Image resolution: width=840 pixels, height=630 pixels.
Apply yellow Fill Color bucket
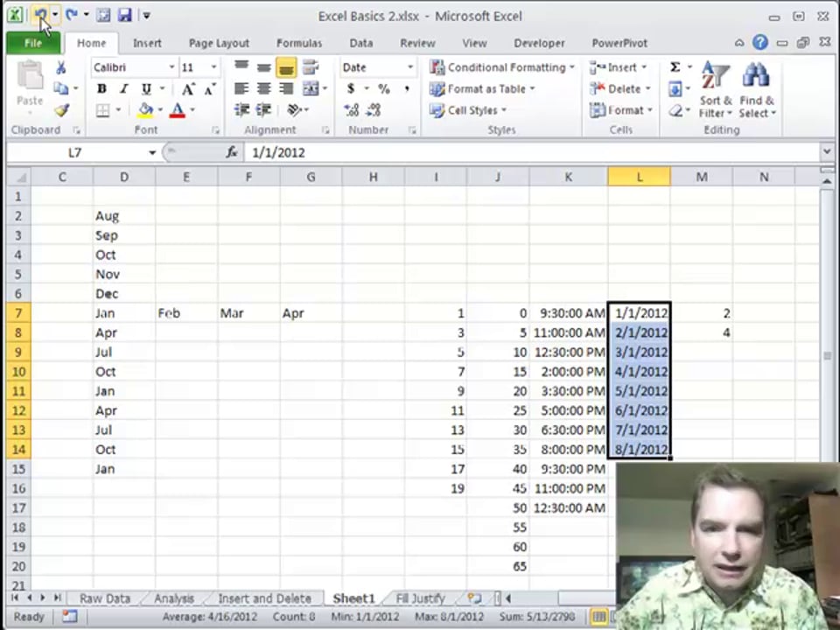click(145, 110)
